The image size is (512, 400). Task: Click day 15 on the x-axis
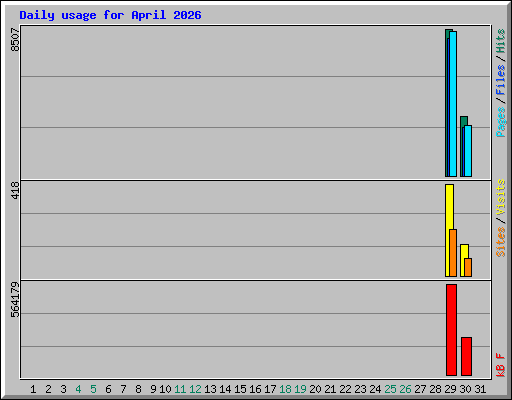240,389
